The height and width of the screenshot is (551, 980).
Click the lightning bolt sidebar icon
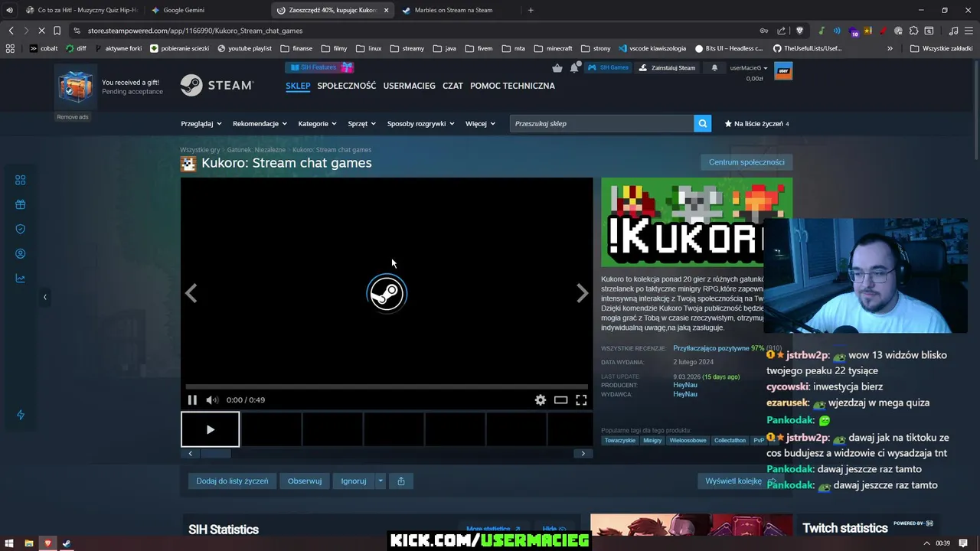(x=21, y=415)
